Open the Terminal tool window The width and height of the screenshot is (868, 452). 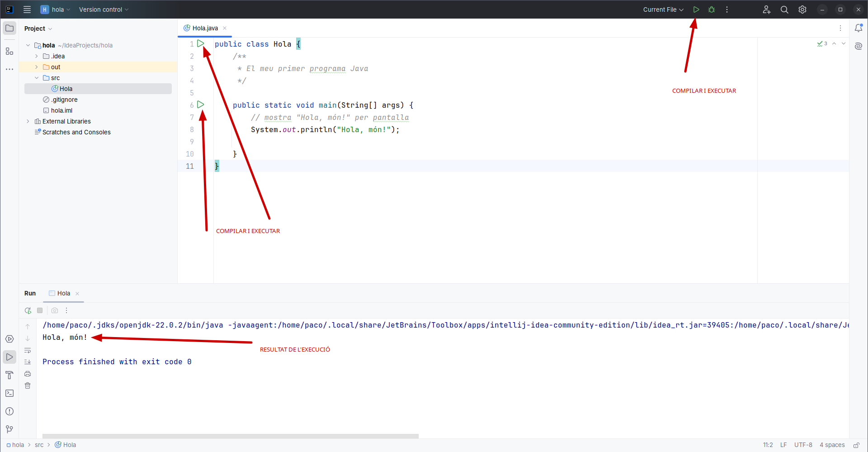(9, 393)
